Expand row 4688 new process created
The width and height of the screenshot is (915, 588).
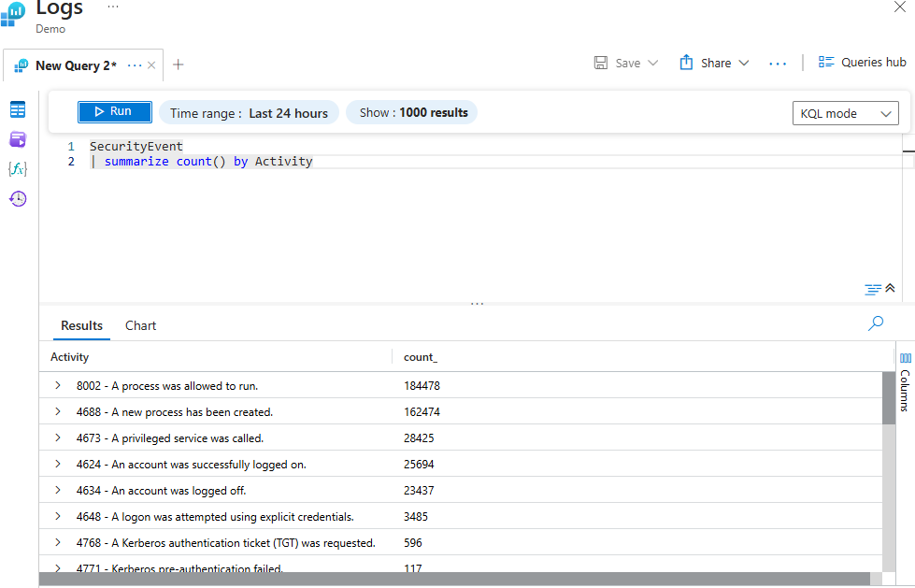(x=58, y=411)
